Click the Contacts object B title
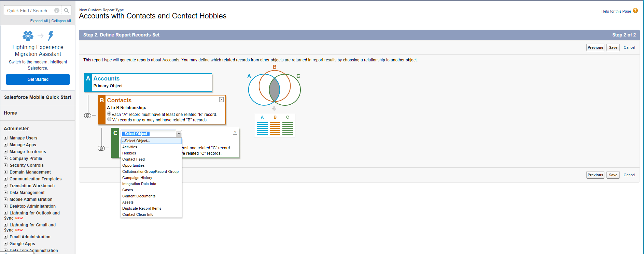Image resolution: width=644 pixels, height=254 pixels. click(x=119, y=100)
